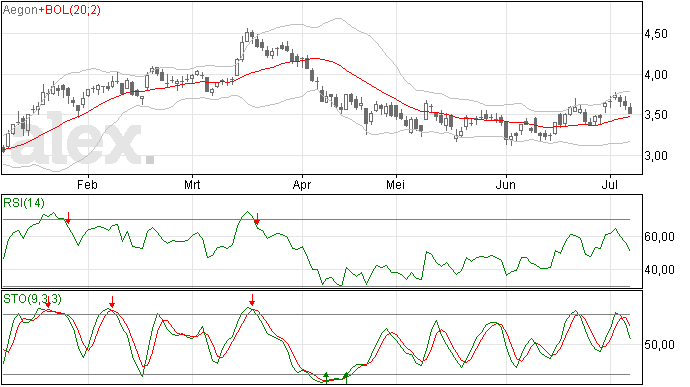Screen dimensions: 690x387
Task: Click the 40,00 RSI axis value
Action: click(x=659, y=270)
